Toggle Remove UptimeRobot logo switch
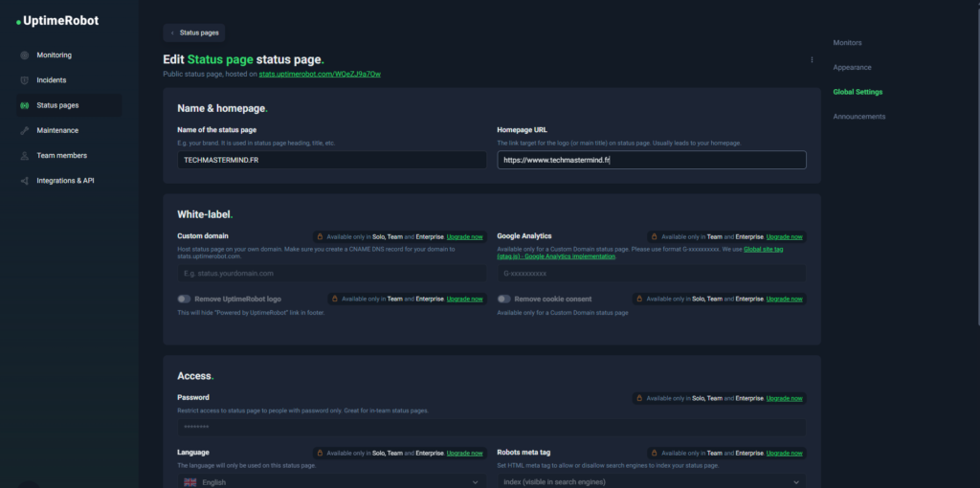The image size is (980, 488). [184, 299]
